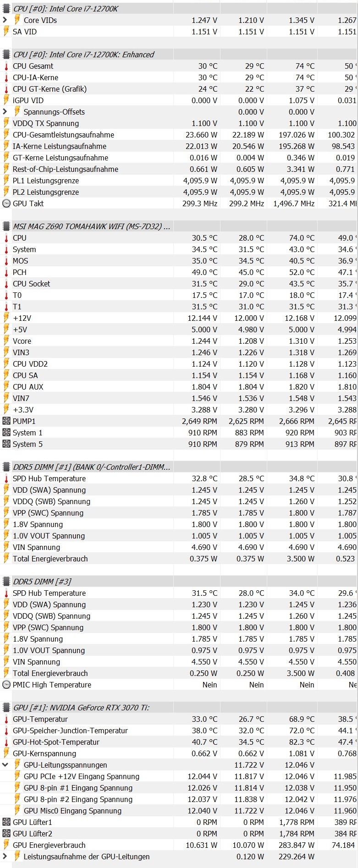Click the thermometer icon beside CPU Gesamt
Viewport: 358px width, 868px height.
6,66
